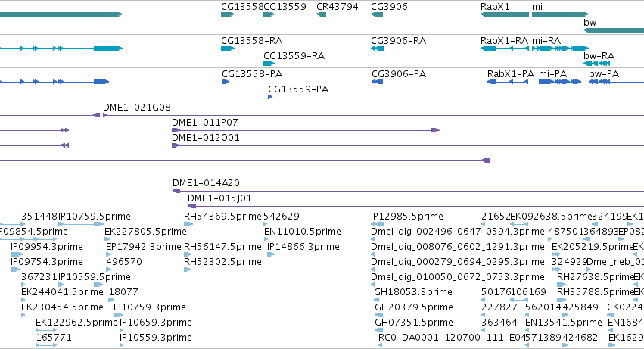The height and width of the screenshot is (349, 644).
Task: Select the CG13558-PA protein label
Action: click(x=252, y=74)
